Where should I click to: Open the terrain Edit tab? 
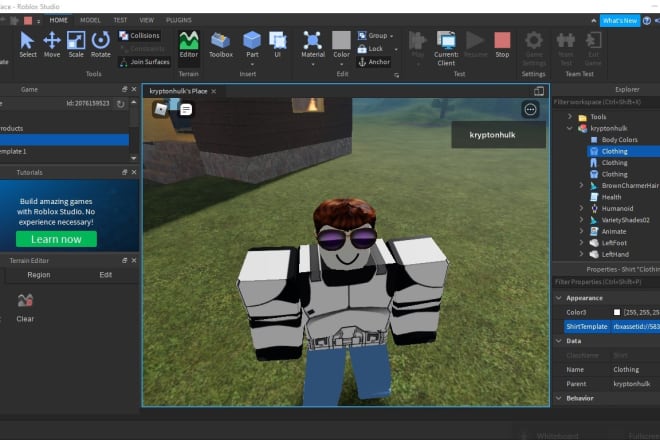click(106, 275)
